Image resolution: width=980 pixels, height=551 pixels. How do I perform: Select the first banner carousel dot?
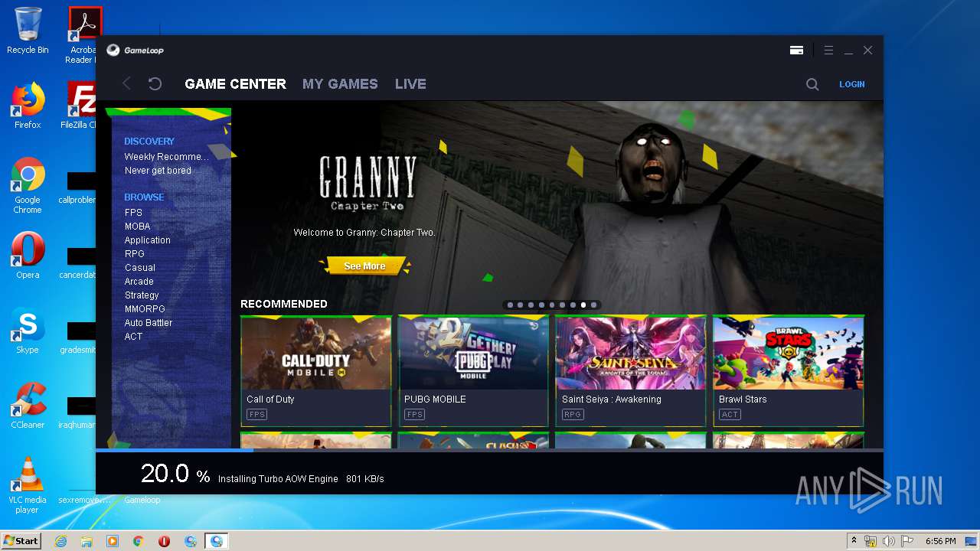509,305
